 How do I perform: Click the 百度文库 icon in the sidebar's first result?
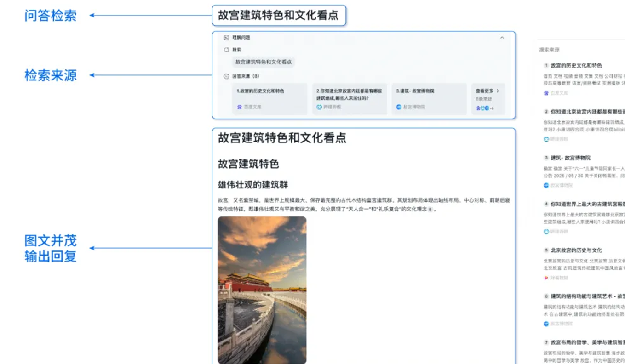[546, 93]
